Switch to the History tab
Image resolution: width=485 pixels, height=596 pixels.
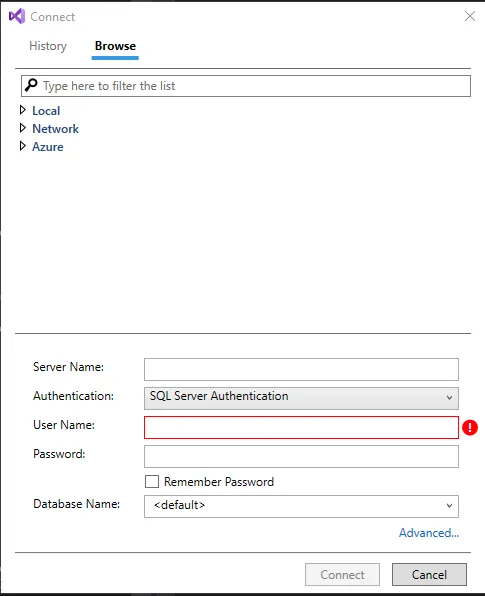pyautogui.click(x=48, y=46)
